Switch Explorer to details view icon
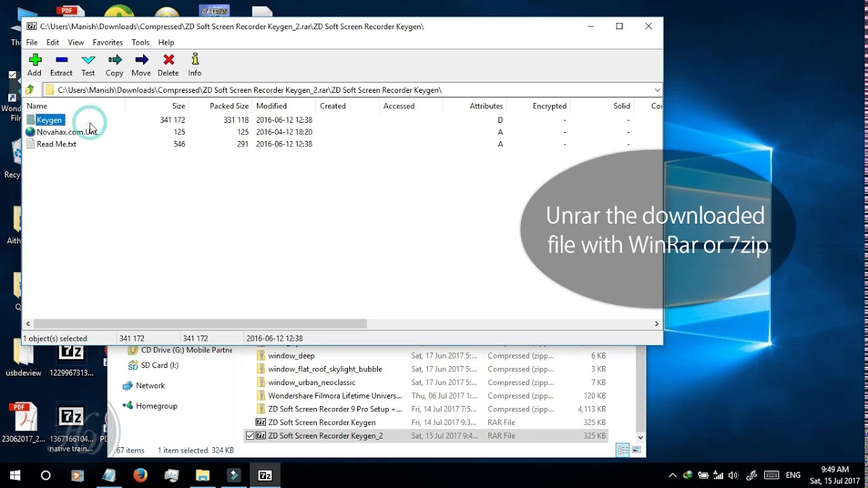This screenshot has width=868, height=488. (623, 450)
